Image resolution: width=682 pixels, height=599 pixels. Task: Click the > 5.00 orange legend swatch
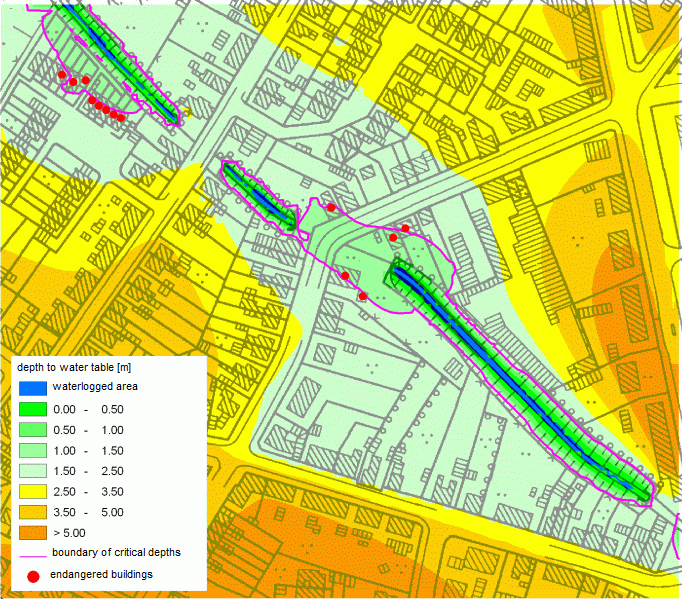(x=33, y=532)
